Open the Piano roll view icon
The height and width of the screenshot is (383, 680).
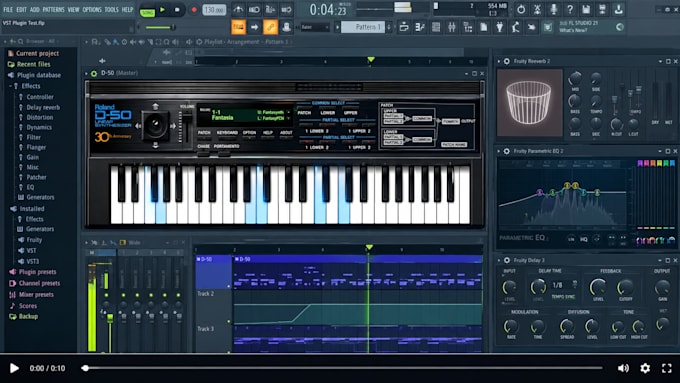pos(420,27)
